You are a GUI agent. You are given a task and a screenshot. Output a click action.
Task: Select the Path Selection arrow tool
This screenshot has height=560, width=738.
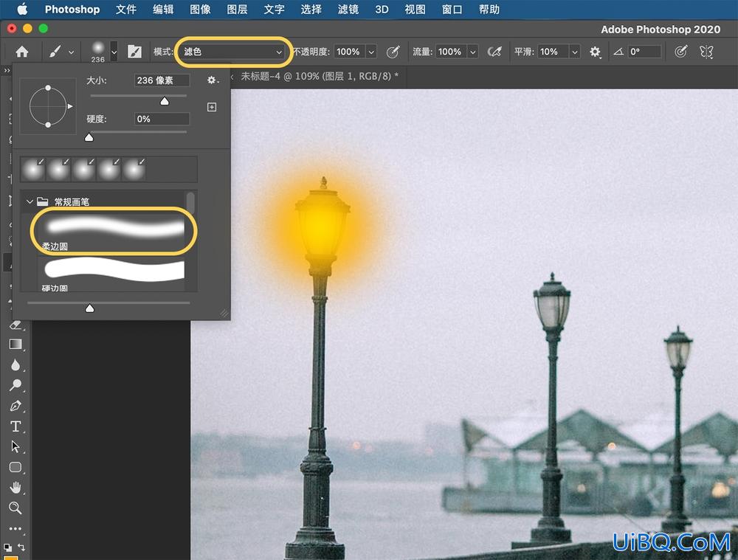tap(15, 446)
